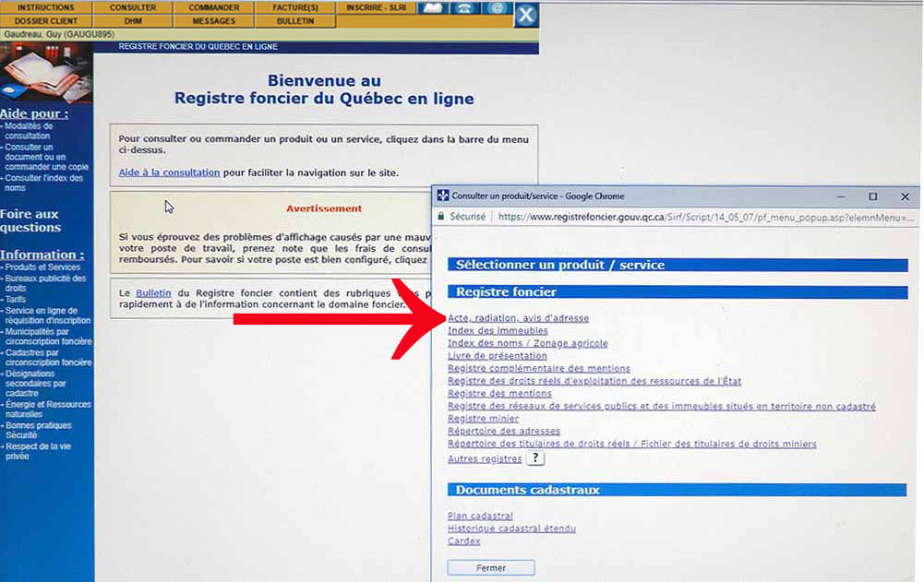Select the DOSSIER CLIENT menu item
This screenshot has height=582, width=924.
coord(46,20)
